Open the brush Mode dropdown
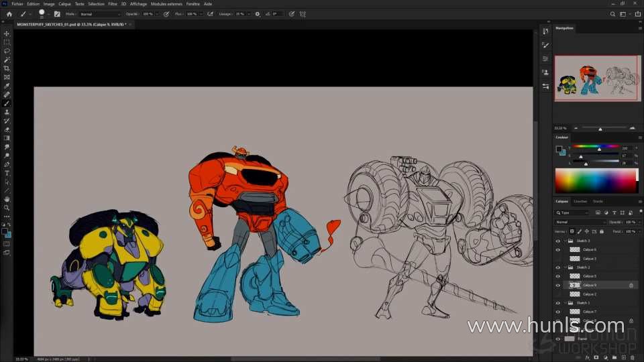Viewport: 644px width, 362px height. coord(100,13)
